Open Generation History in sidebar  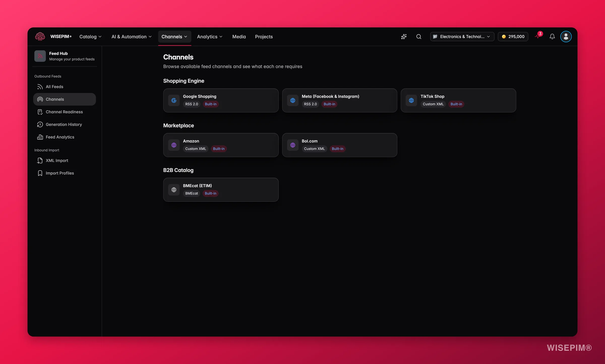pyautogui.click(x=65, y=124)
